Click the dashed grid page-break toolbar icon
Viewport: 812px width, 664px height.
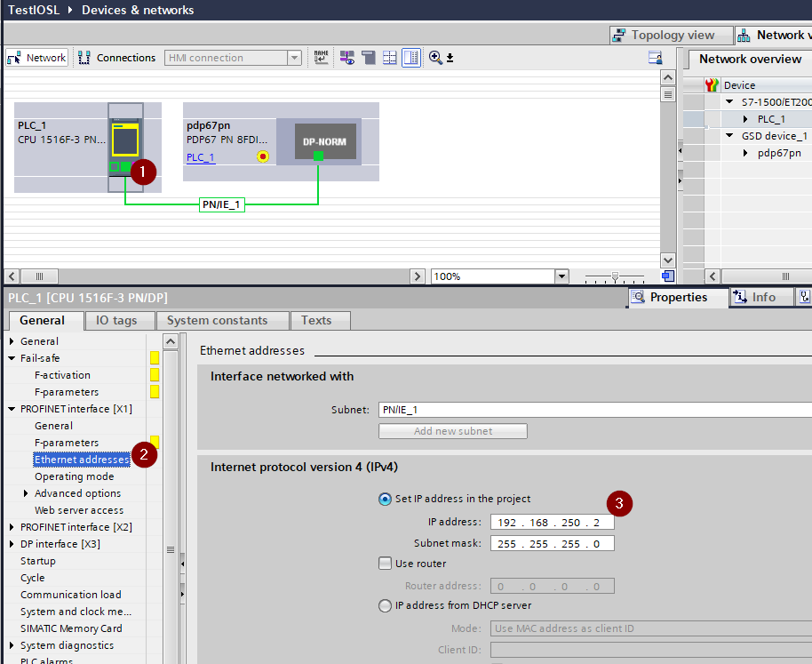(389, 58)
